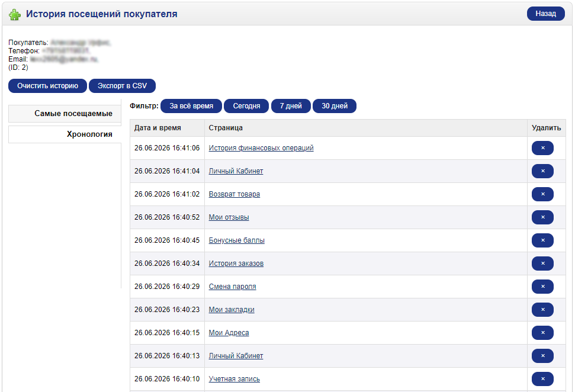The width and height of the screenshot is (575, 392).
Task: Open История финансовых операций link
Action: click(261, 148)
